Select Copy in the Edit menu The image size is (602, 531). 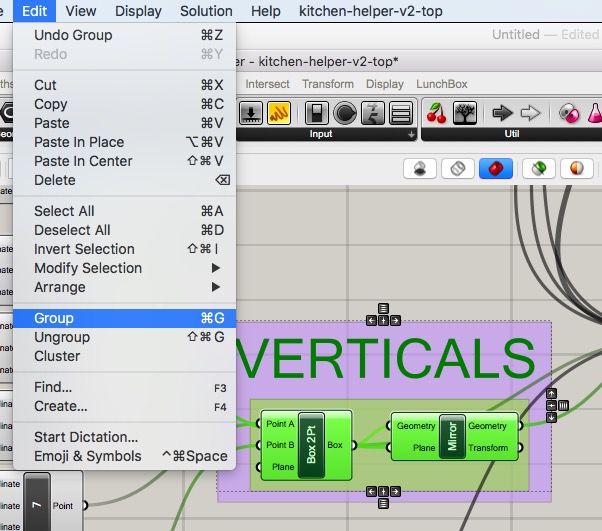[124, 104]
